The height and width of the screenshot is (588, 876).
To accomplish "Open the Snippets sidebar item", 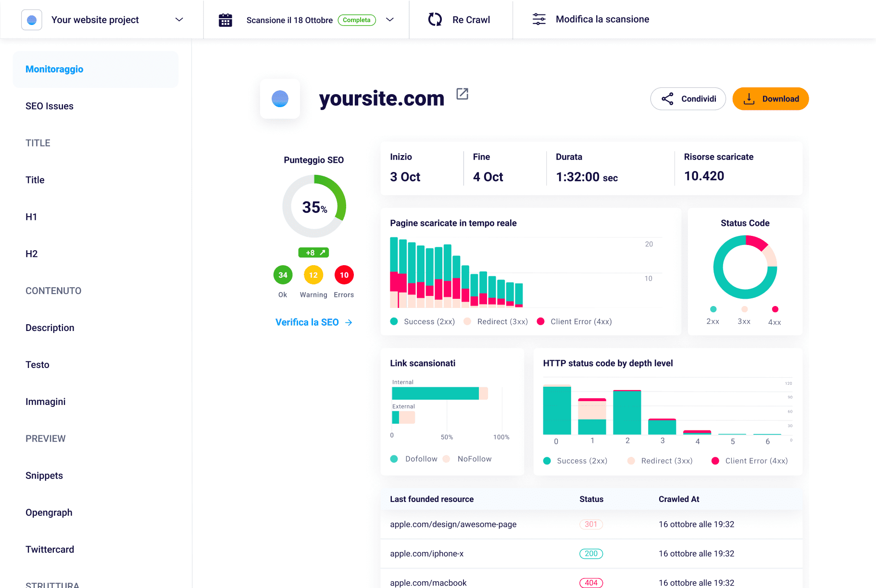I will [44, 475].
